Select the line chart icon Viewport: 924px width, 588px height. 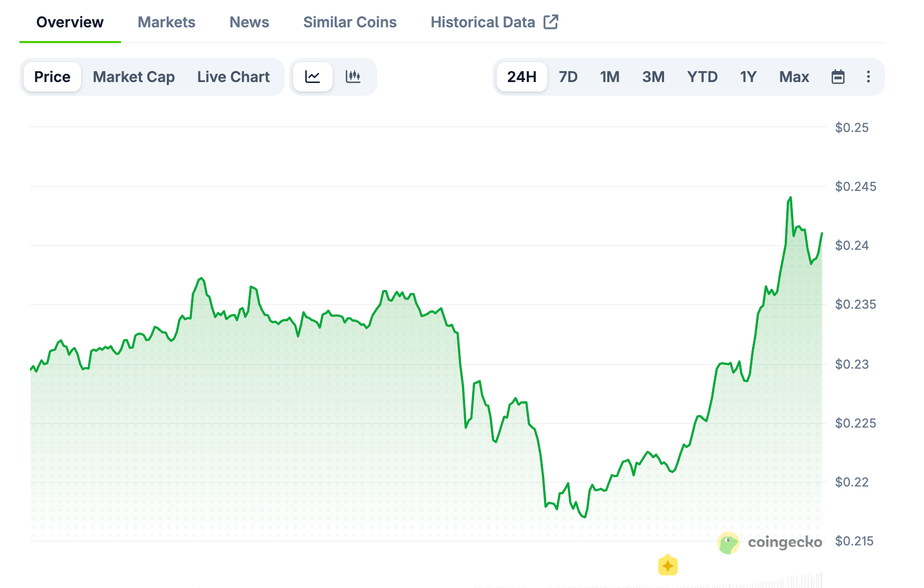tap(313, 77)
